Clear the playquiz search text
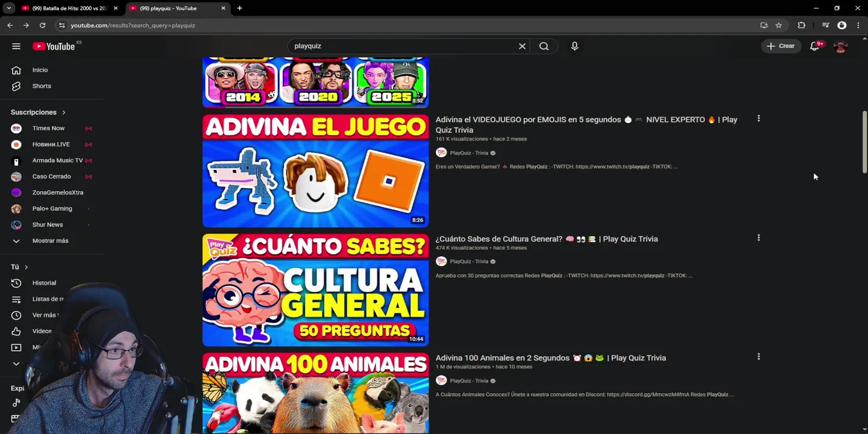868x434 pixels. pyautogui.click(x=522, y=46)
